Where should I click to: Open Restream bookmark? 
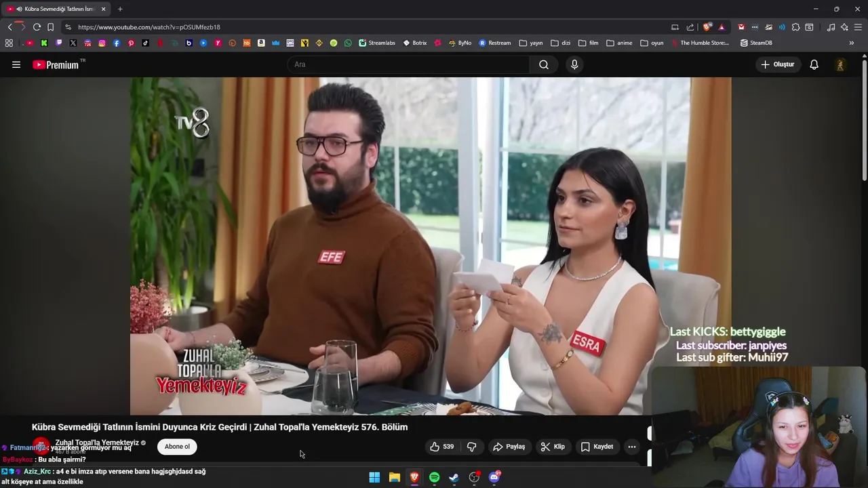(x=495, y=43)
